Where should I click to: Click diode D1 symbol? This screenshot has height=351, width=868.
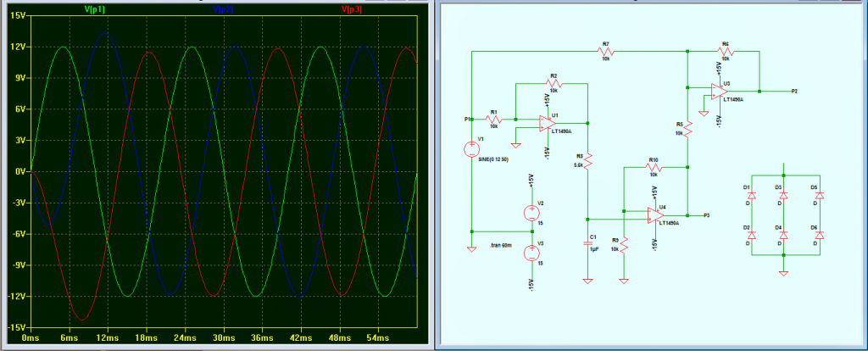(751, 196)
